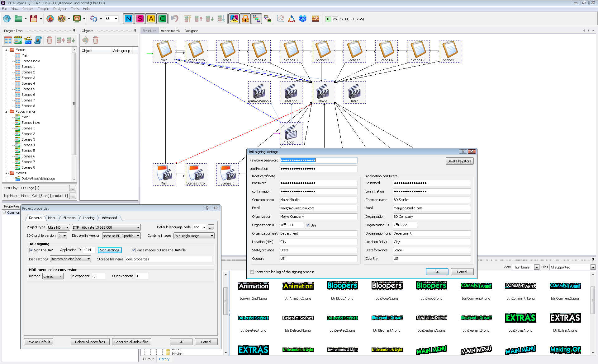Uncheck the Sign the JAR checkbox

[31, 250]
